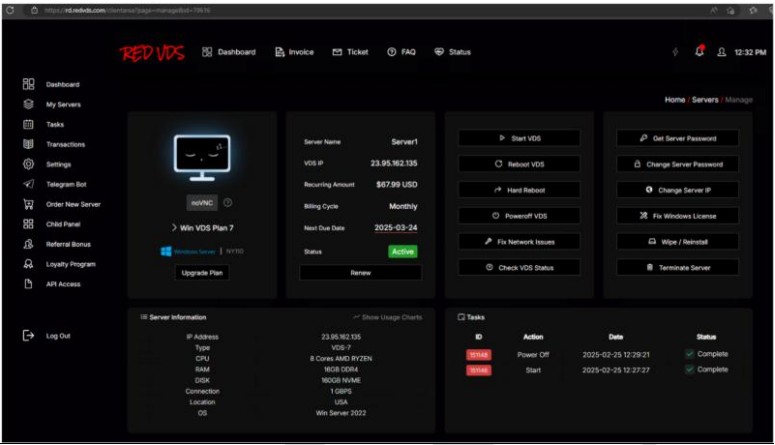Open the notification bell in the header
775x445 pixels.
point(699,52)
